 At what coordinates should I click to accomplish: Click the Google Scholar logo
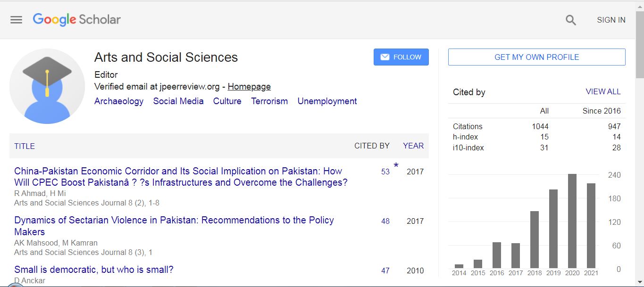click(76, 19)
